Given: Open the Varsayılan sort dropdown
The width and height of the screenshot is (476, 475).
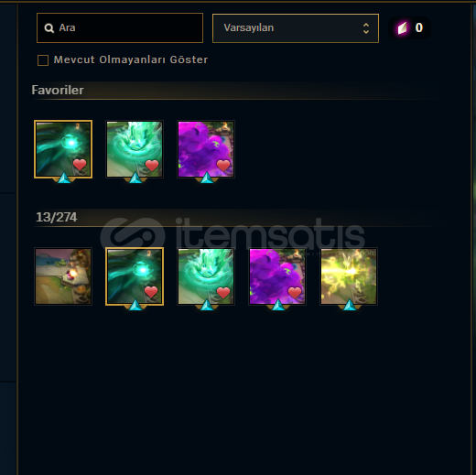Looking at the screenshot, I should click(296, 28).
